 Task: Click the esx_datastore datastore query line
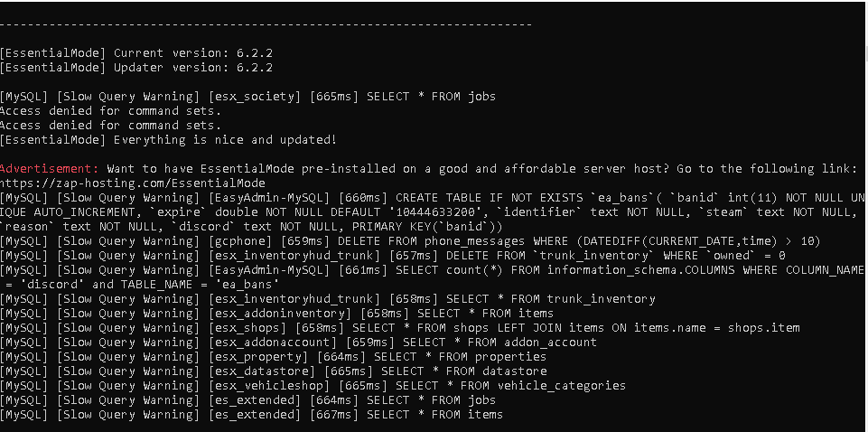click(274, 371)
